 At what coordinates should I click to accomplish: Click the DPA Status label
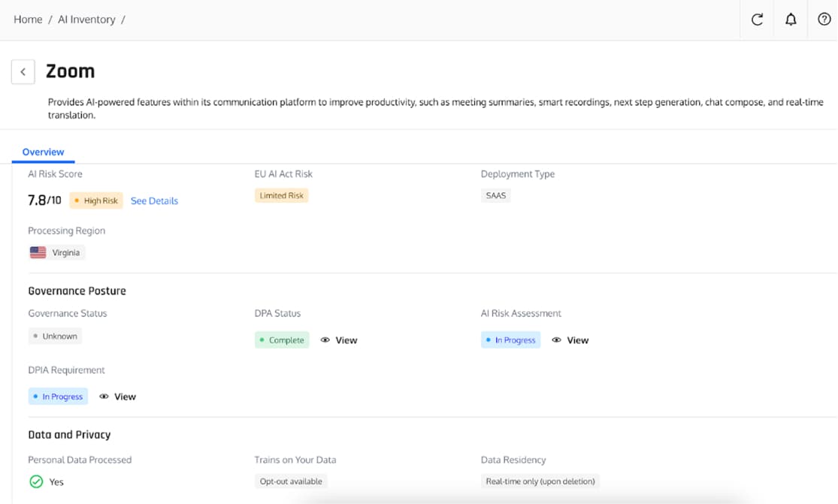pyautogui.click(x=277, y=313)
